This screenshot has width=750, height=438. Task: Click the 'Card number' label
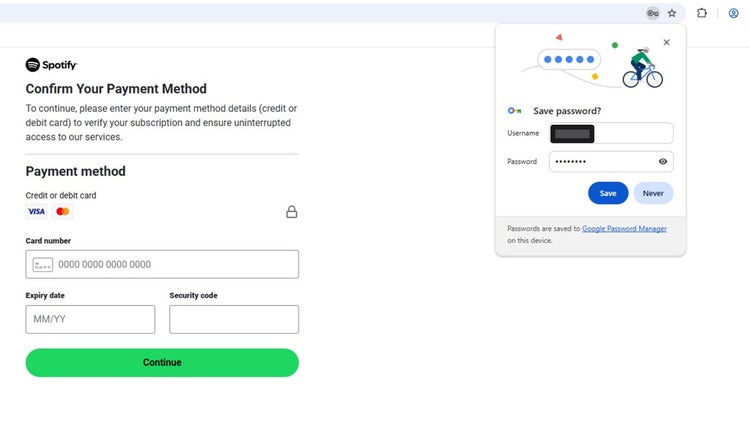pyautogui.click(x=48, y=241)
